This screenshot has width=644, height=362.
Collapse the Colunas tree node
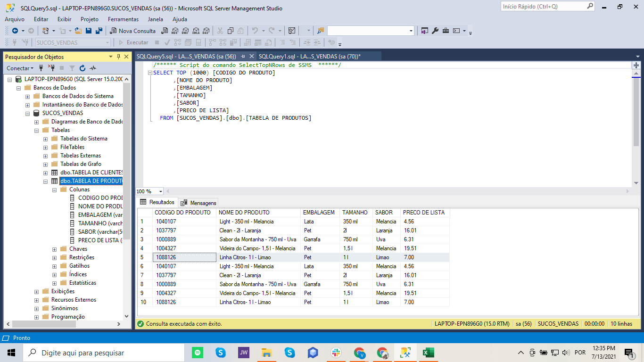point(55,189)
